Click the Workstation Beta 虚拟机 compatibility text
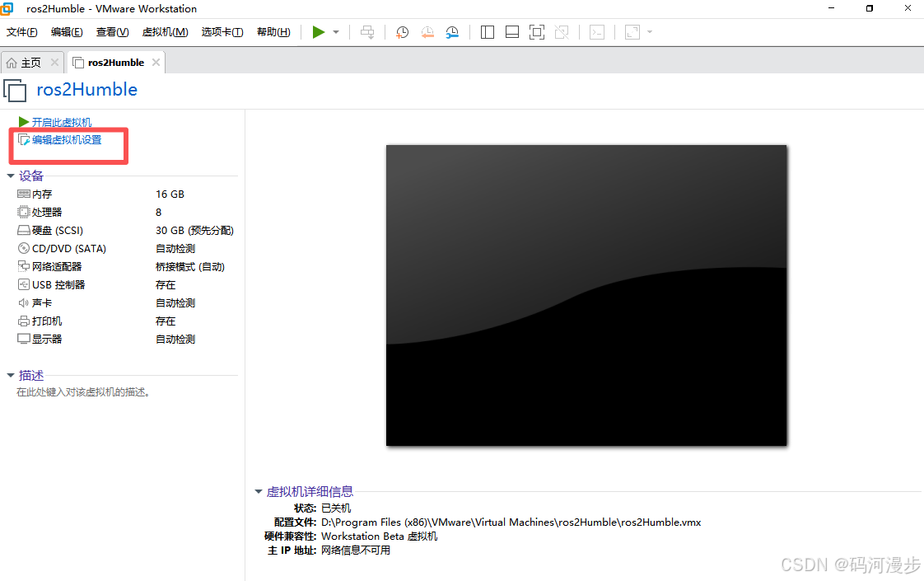Viewport: 924px width, 581px height. (380, 536)
